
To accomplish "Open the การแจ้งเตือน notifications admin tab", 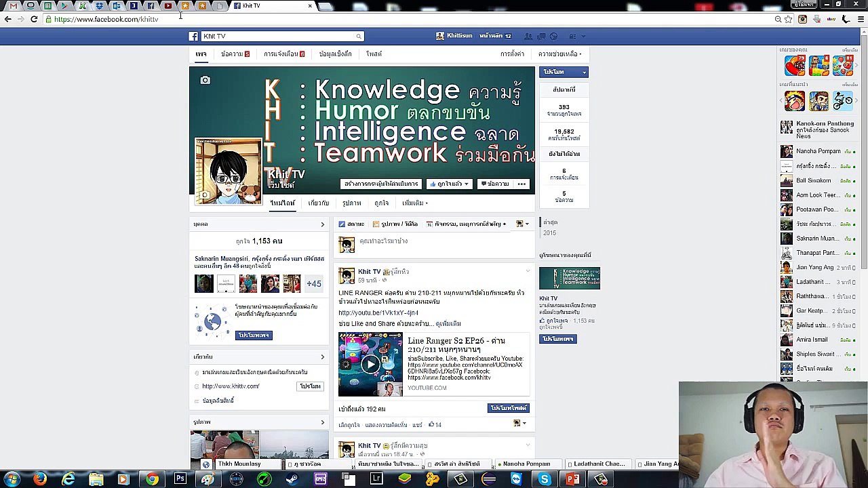I will (284, 54).
